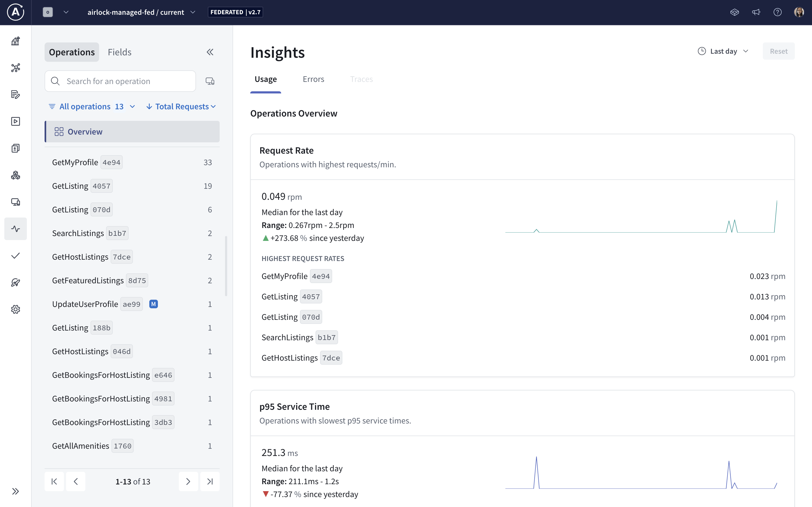Click the Reset button

[778, 51]
